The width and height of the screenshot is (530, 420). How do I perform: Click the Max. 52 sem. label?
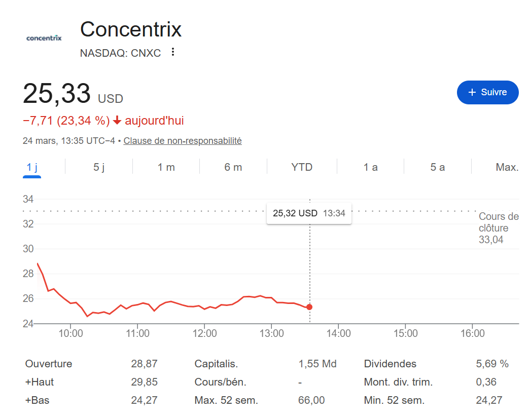click(226, 400)
